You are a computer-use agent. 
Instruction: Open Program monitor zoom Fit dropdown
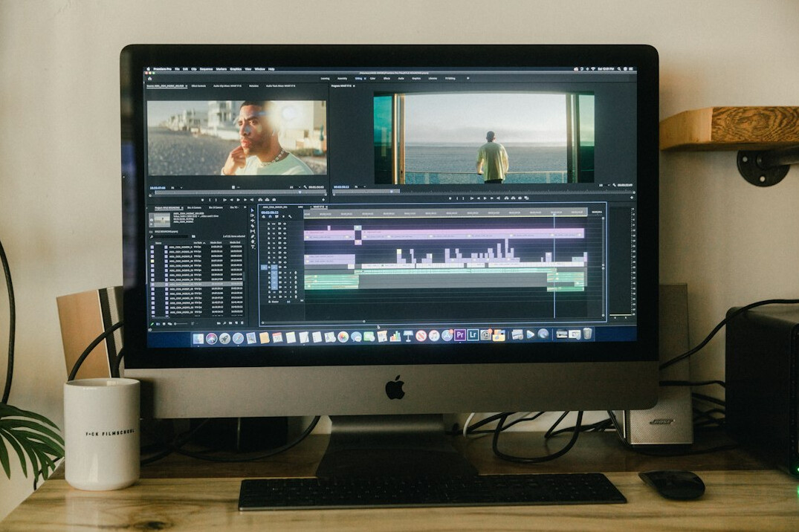pyautogui.click(x=360, y=187)
